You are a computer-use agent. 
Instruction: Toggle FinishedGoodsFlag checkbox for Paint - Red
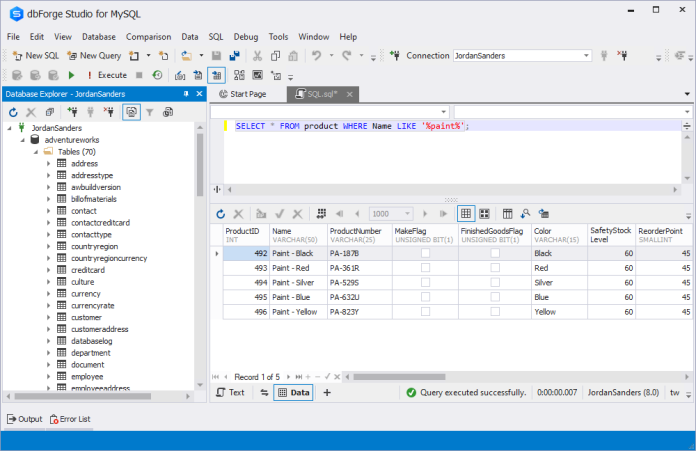[495, 268]
